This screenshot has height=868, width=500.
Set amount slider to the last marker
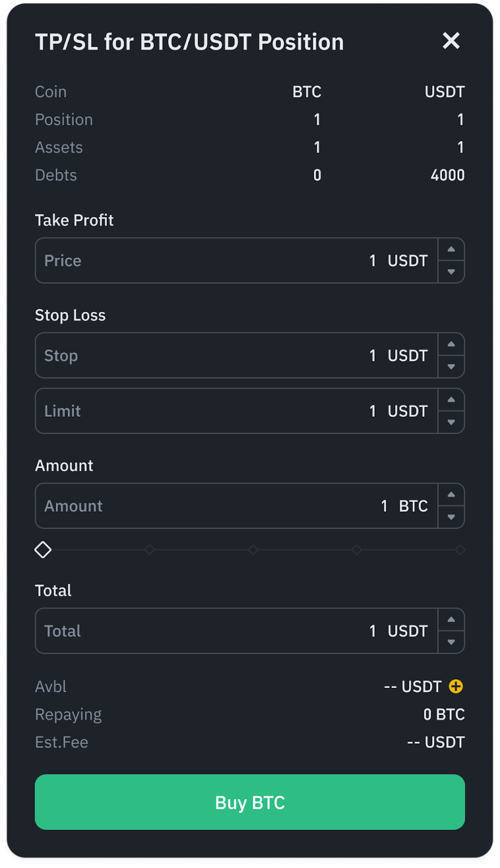pyautogui.click(x=460, y=550)
